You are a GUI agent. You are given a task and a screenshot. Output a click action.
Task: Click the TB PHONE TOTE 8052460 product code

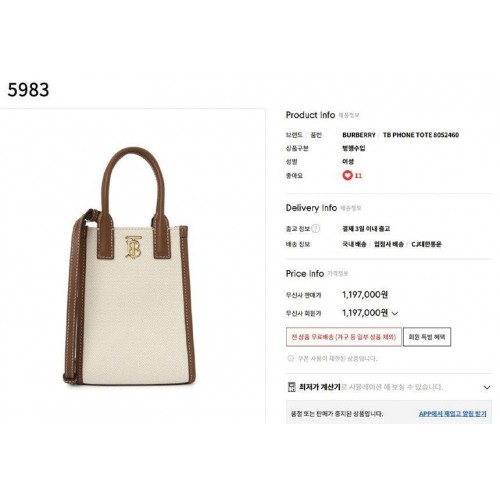point(421,135)
